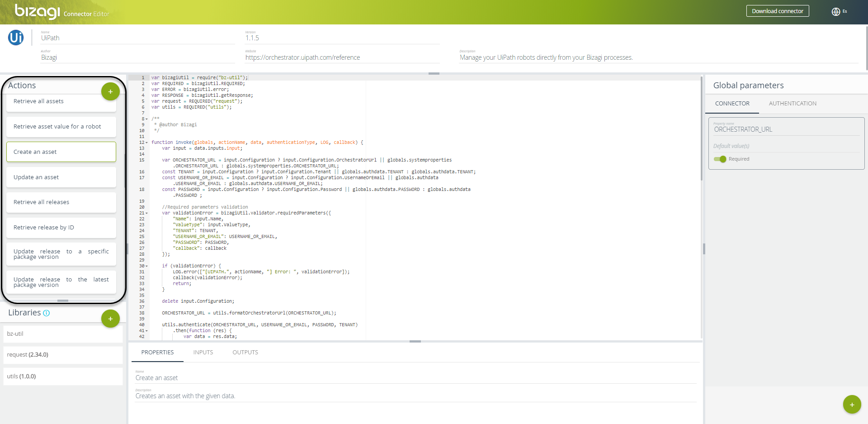Open the INPUTS tab

[203, 353]
